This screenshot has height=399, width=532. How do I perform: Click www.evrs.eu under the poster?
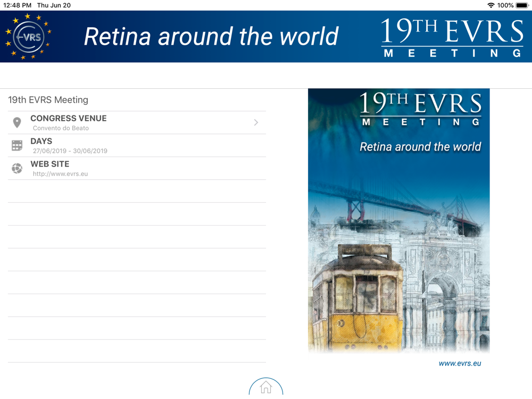pyautogui.click(x=460, y=363)
